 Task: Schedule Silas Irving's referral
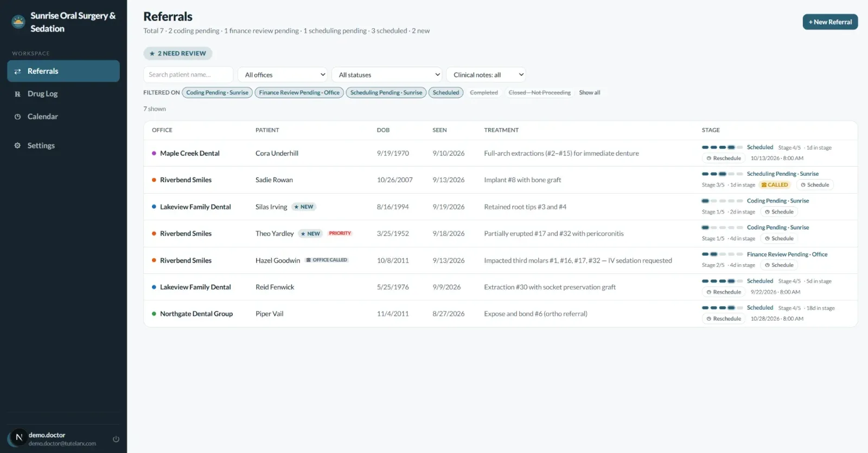click(x=779, y=212)
